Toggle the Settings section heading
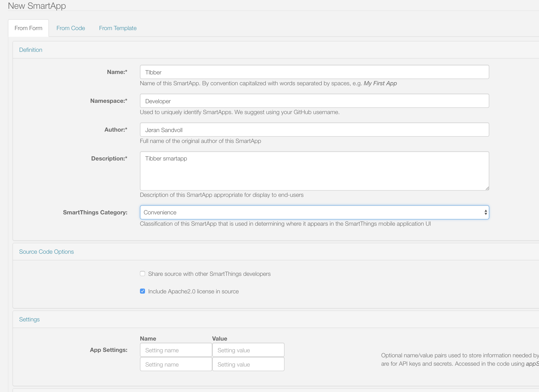 tap(29, 319)
